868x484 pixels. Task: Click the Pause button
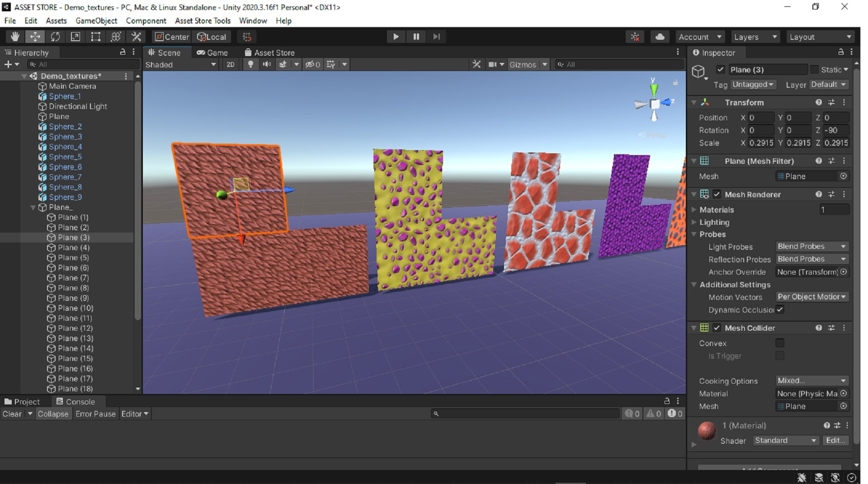pos(416,37)
